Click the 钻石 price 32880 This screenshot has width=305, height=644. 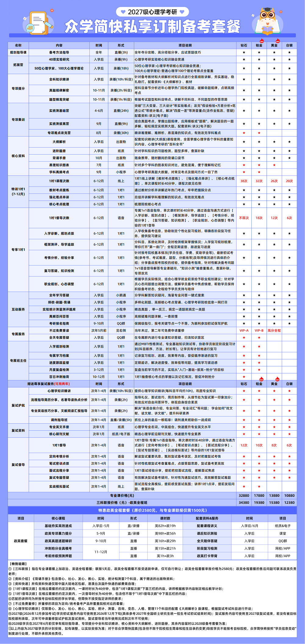[x=244, y=496]
